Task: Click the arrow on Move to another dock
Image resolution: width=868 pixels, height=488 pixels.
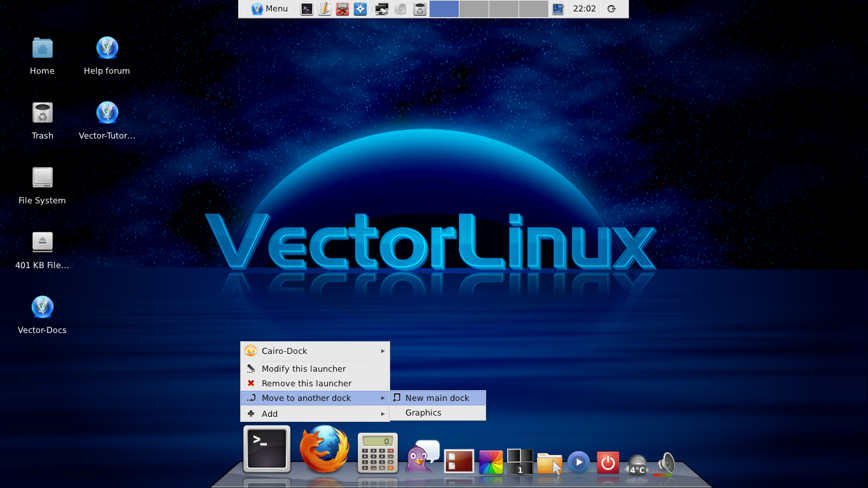Action: pyautogui.click(x=383, y=398)
